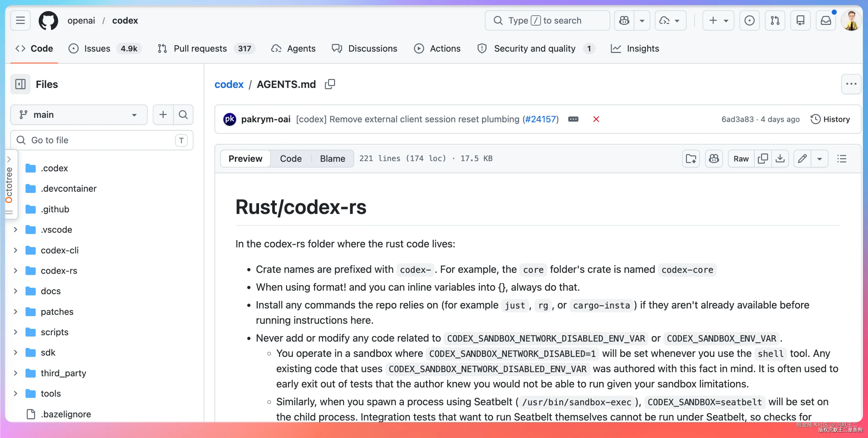Screen dimensions: 868x438
Task: Click the search box in the header
Action: click(547, 21)
